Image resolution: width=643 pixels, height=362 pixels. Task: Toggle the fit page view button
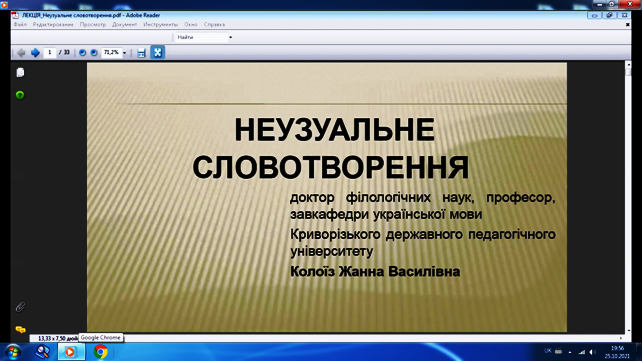point(157,52)
